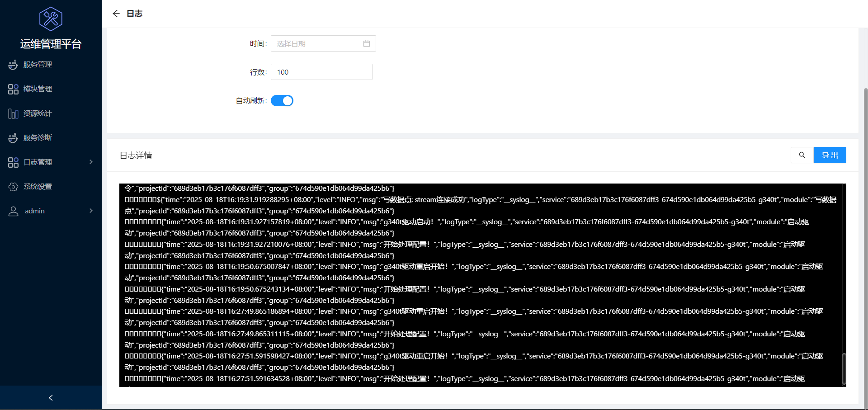
Task: Click the log panel scrollbar thumb
Action: pos(844,369)
